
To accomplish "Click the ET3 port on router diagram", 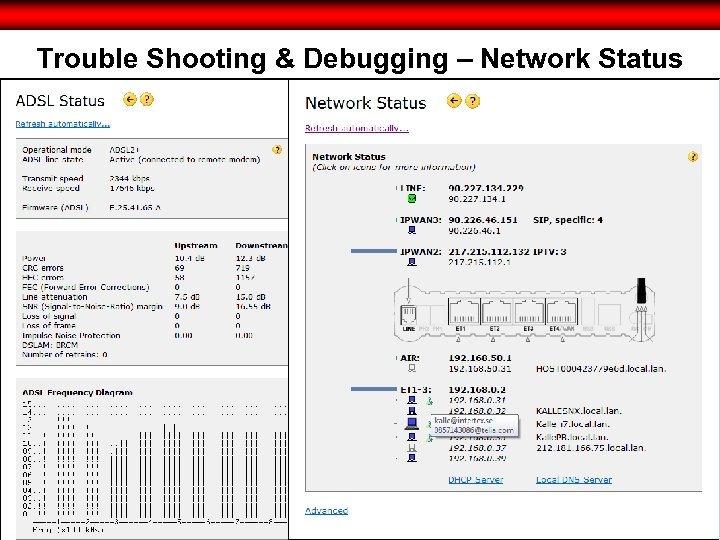I will [529, 311].
